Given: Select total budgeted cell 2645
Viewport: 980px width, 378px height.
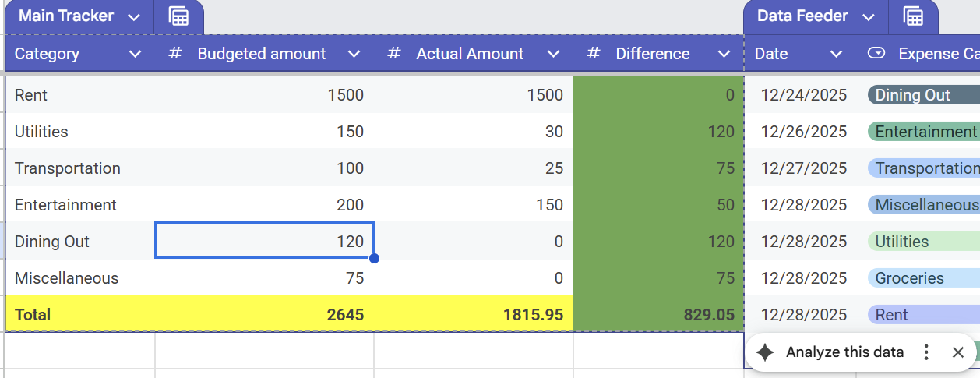Looking at the screenshot, I should [265, 314].
